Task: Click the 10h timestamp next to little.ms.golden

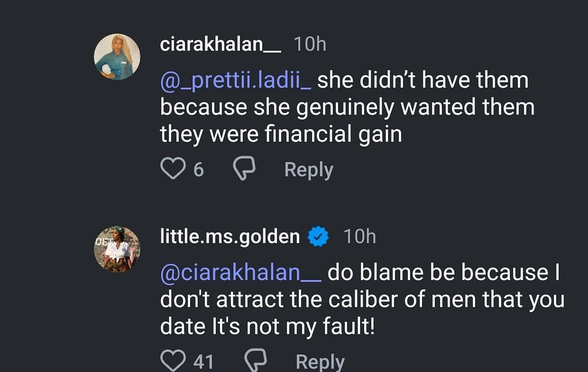Action: (x=359, y=236)
